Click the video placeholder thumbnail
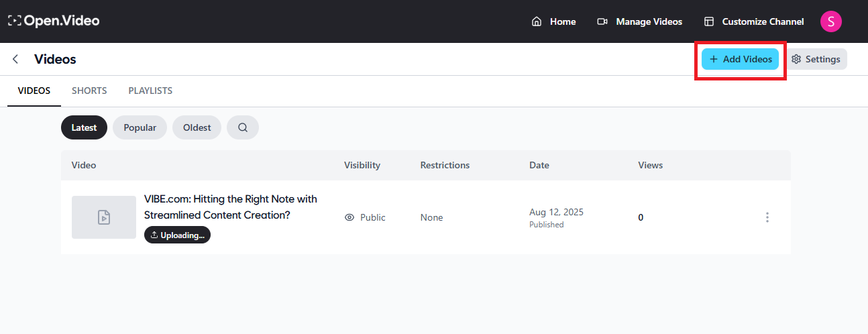This screenshot has width=868, height=334. tap(104, 217)
